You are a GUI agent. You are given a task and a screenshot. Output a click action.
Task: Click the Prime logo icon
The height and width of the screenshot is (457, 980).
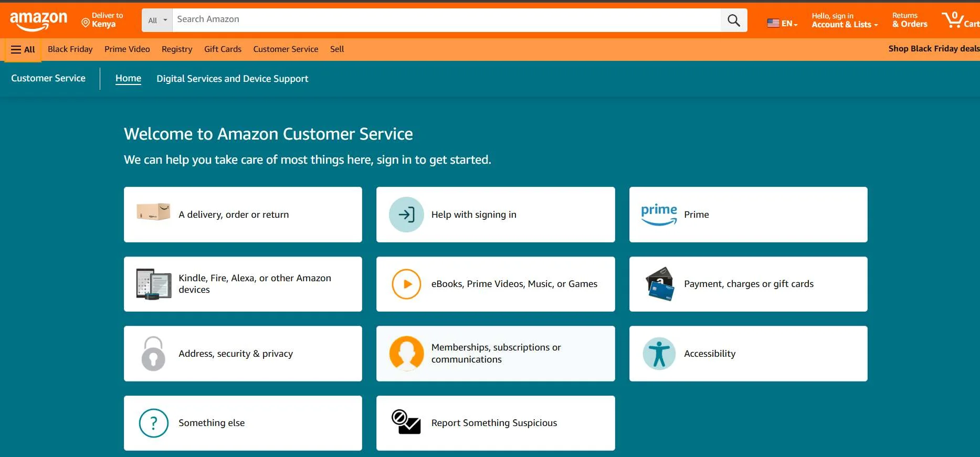coord(659,215)
